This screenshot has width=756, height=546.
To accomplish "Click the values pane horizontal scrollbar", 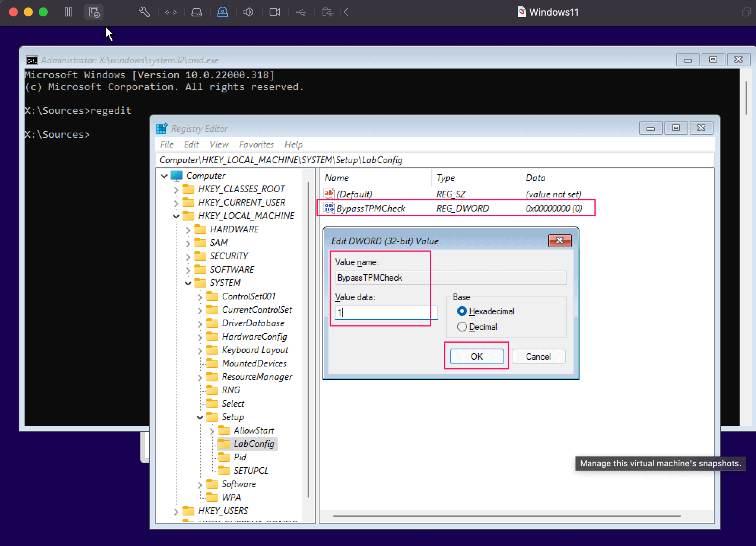I will coord(506,516).
